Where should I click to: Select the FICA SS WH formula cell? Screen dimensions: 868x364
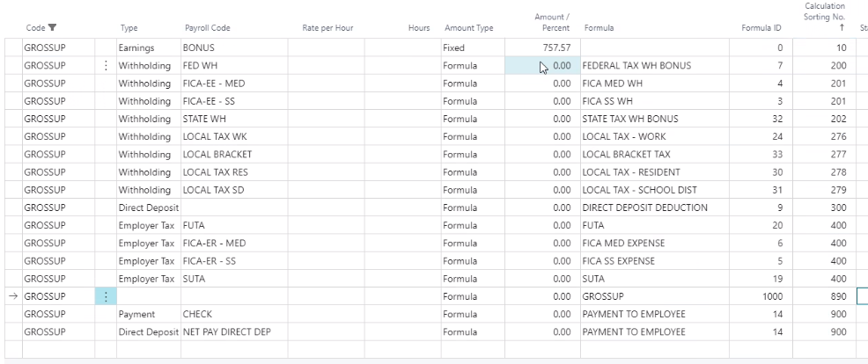pos(654,101)
